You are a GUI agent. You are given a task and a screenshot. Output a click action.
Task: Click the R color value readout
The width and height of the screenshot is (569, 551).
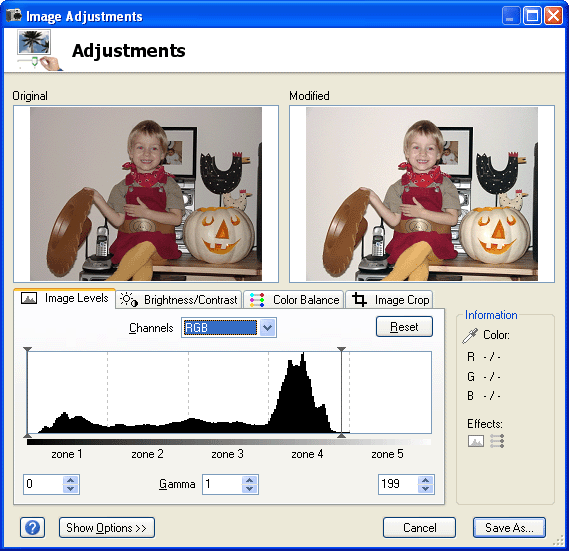pos(492,357)
